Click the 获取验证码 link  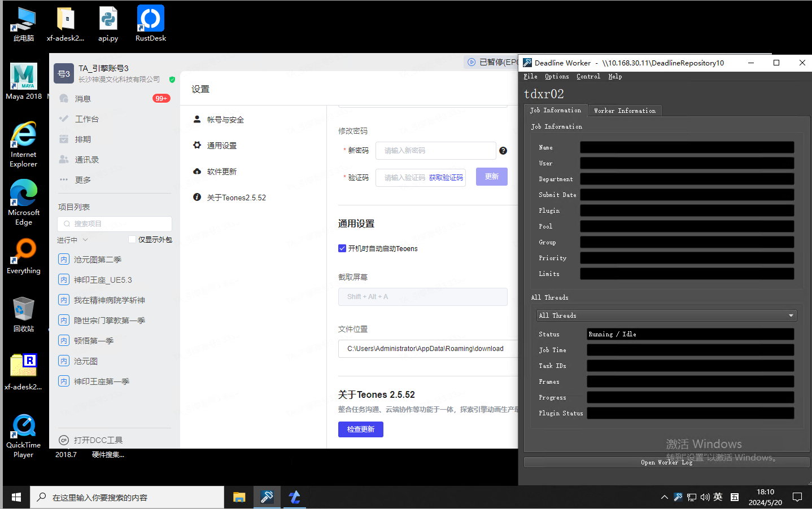tap(446, 178)
